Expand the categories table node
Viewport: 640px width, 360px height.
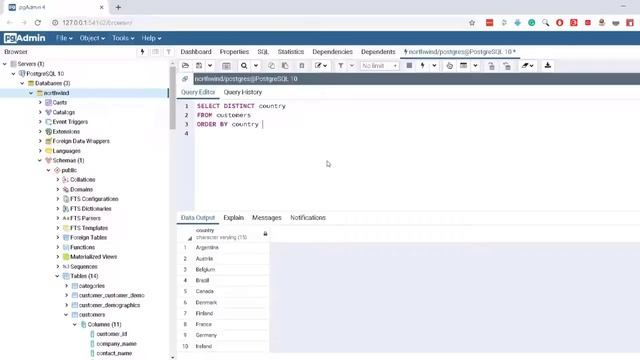click(66, 286)
